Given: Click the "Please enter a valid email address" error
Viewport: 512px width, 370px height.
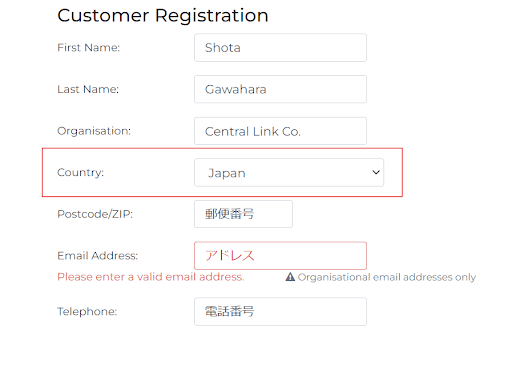Looking at the screenshot, I should point(151,277).
